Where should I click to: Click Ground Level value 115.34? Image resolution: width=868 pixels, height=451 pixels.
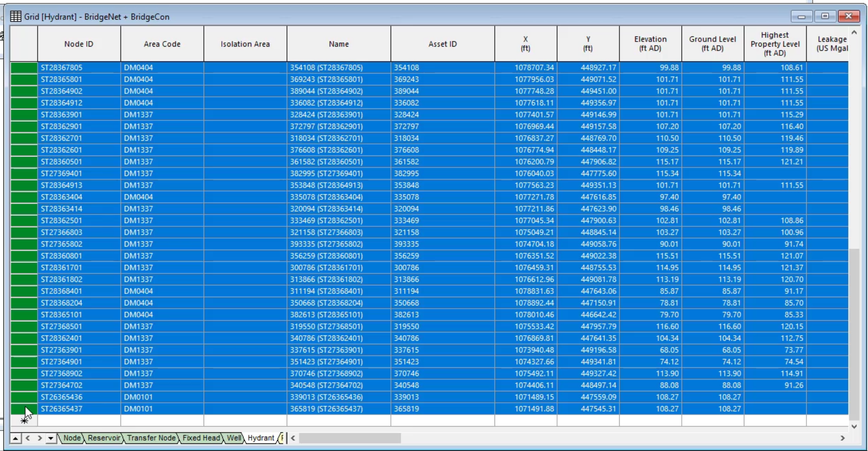pyautogui.click(x=713, y=174)
